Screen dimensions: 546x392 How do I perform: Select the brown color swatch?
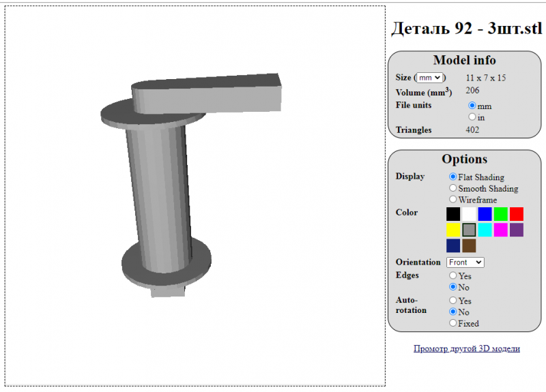469,245
